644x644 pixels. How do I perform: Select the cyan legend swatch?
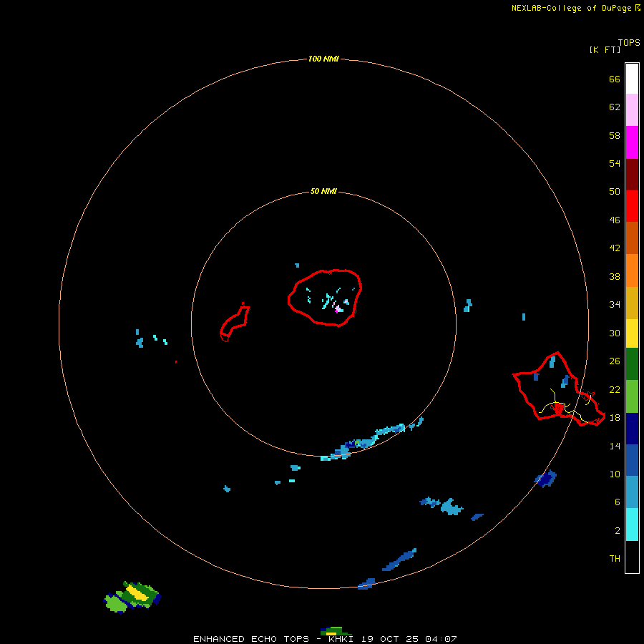(632, 525)
